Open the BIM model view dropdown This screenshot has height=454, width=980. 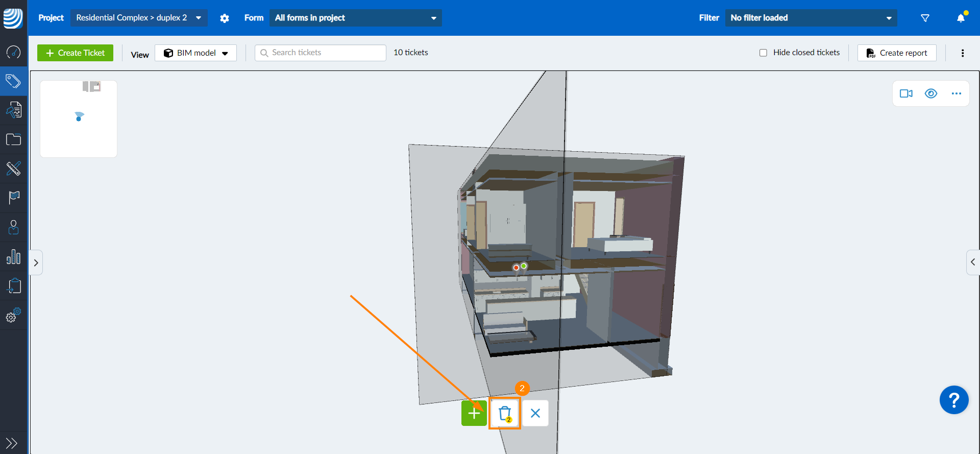pos(195,53)
